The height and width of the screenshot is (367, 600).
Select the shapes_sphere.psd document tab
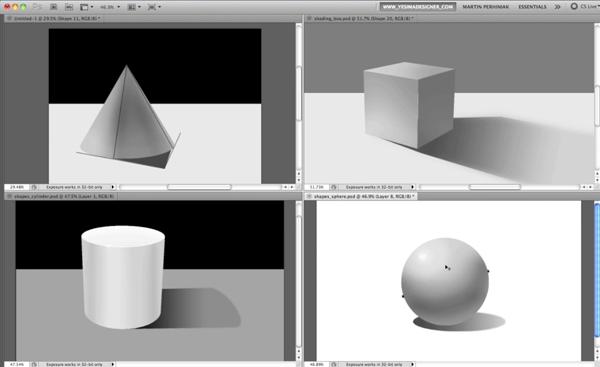364,196
